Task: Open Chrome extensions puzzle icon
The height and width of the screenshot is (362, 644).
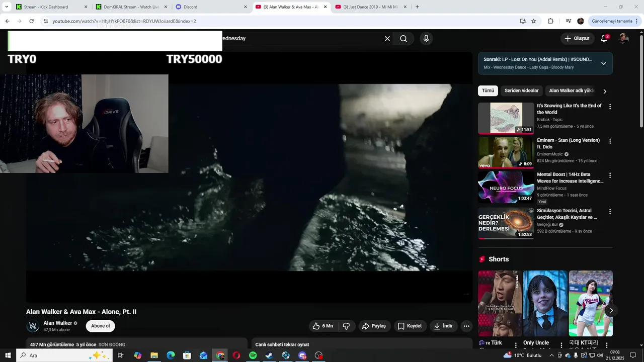Action: 550,21
